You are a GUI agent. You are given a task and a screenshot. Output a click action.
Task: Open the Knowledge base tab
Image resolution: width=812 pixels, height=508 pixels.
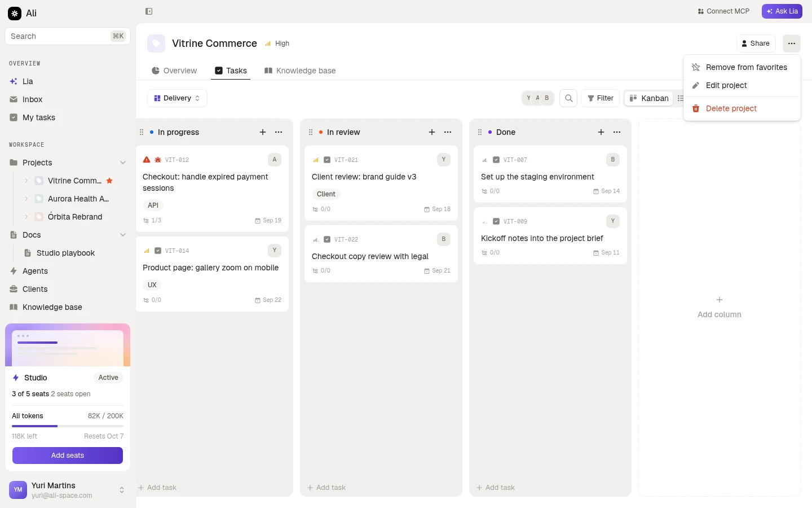[300, 71]
